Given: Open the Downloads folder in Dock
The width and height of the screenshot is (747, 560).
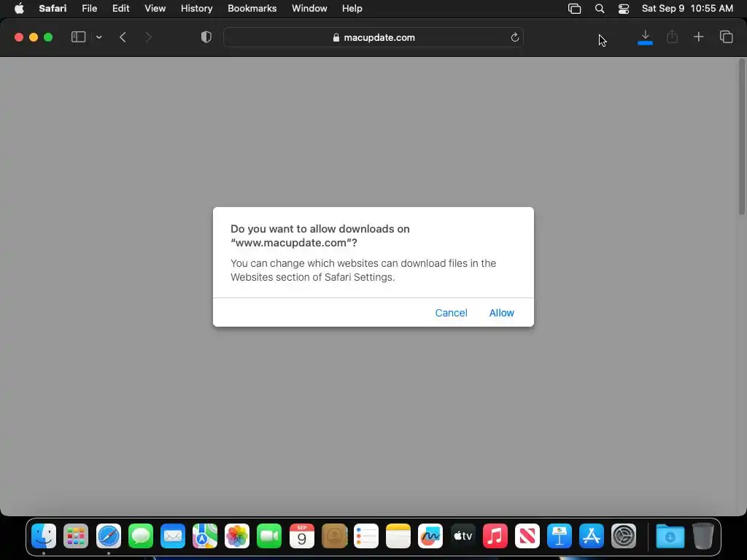Looking at the screenshot, I should (x=670, y=536).
